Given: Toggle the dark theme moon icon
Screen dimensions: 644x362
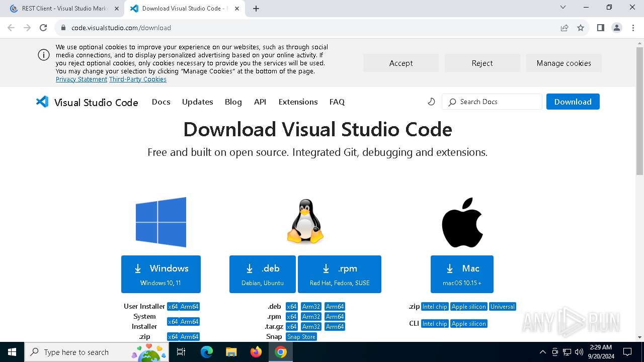Looking at the screenshot, I should (x=431, y=102).
